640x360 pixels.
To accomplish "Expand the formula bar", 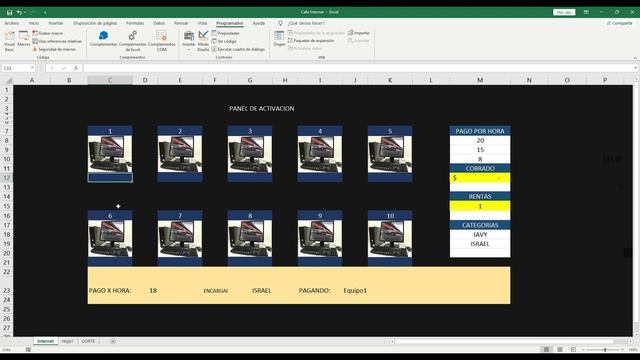I will (635, 68).
